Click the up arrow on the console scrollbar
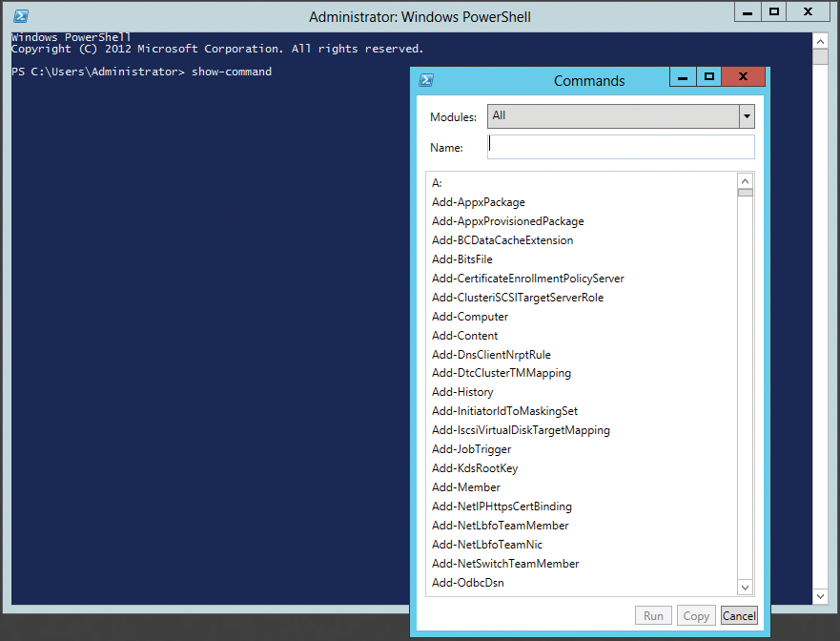840x641 pixels. pos(820,40)
